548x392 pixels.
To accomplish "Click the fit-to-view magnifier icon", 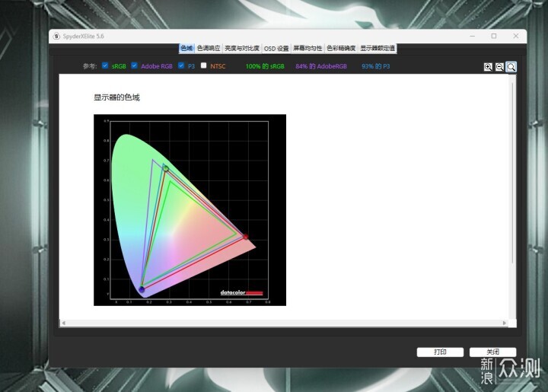I will point(511,67).
